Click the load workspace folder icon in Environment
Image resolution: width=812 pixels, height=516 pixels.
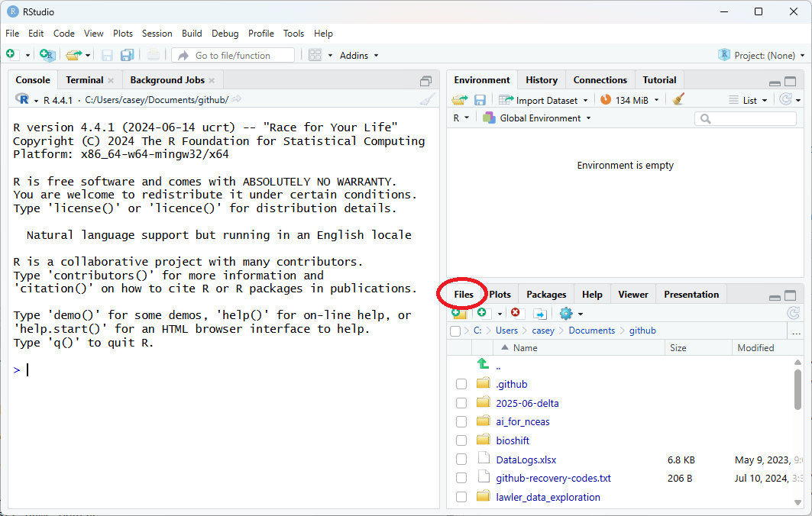[x=459, y=100]
